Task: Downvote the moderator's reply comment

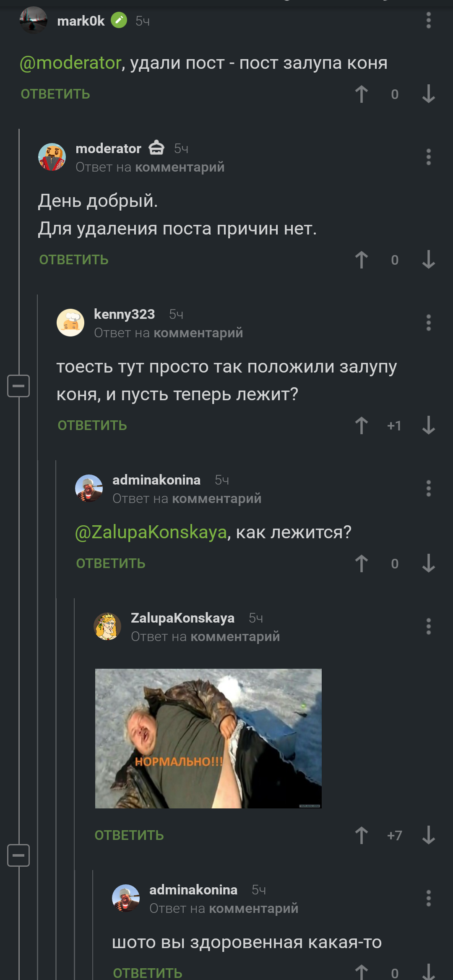Action: point(428,260)
